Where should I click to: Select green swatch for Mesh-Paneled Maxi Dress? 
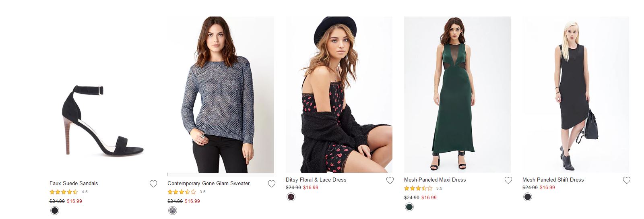click(409, 207)
